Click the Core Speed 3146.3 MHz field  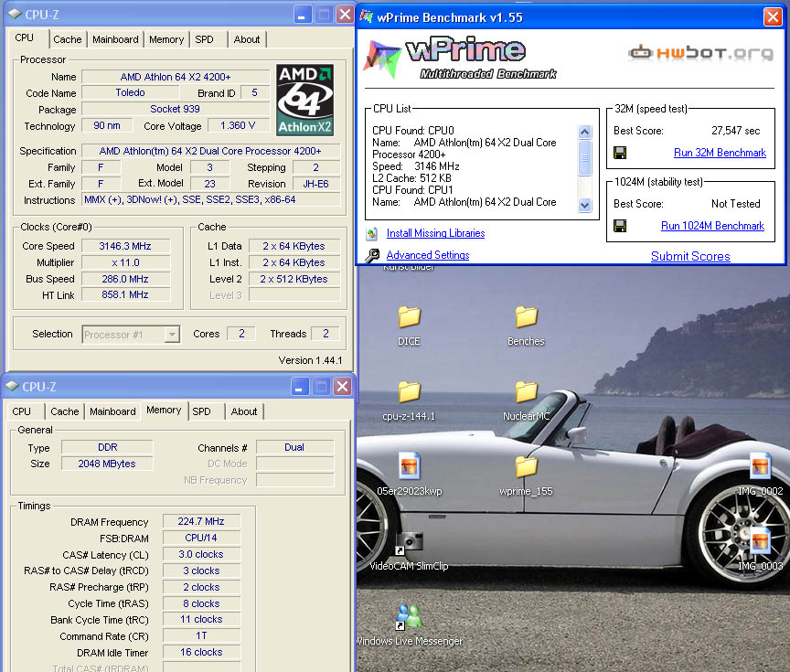pos(125,246)
